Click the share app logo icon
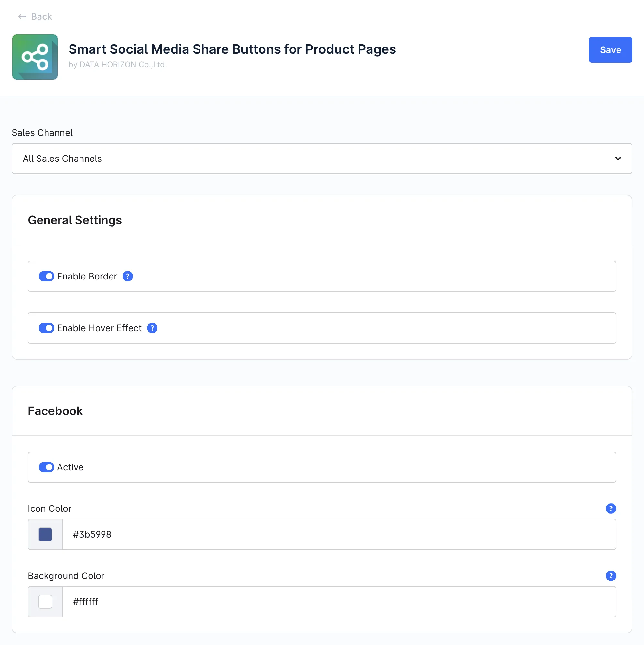 click(x=35, y=57)
